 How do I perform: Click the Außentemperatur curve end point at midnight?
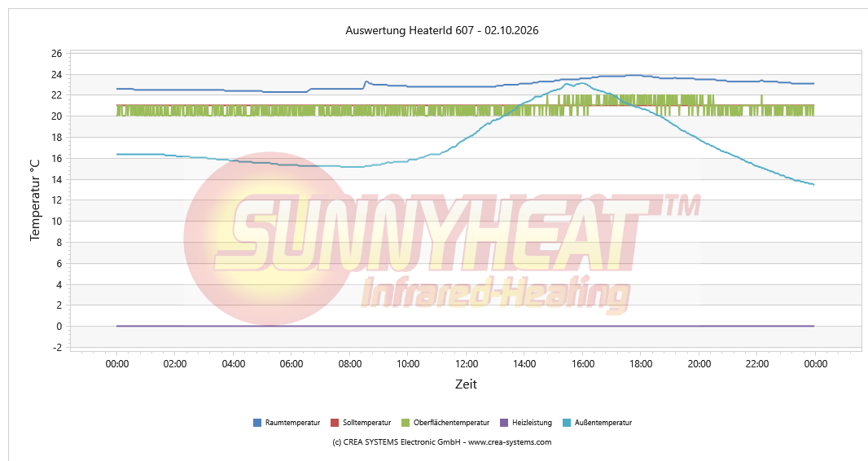pos(813,184)
